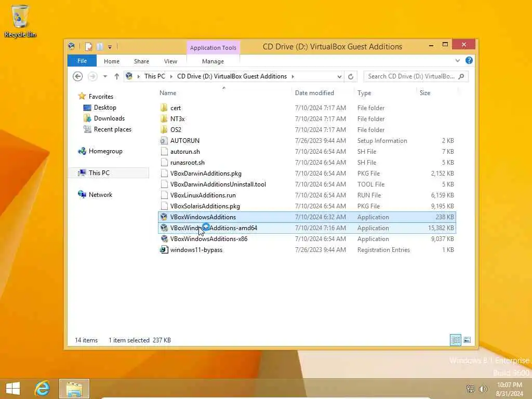Select the NT3x folder icon
Screen dimensions: 532x399
coord(164,119)
